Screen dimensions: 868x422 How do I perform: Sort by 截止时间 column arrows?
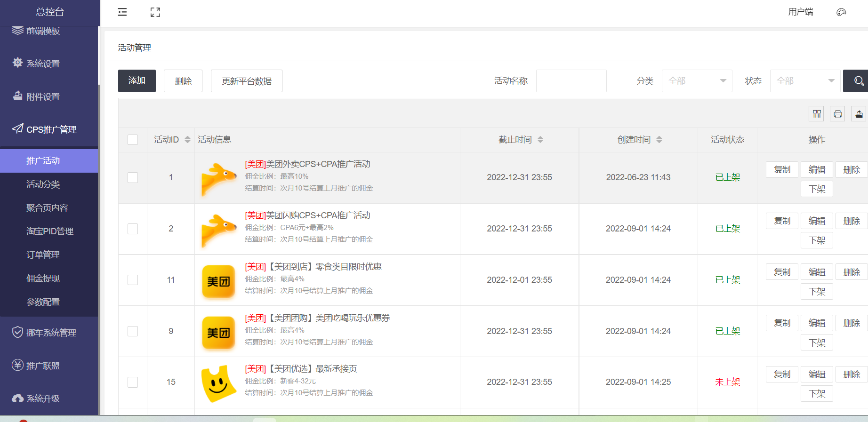click(540, 140)
